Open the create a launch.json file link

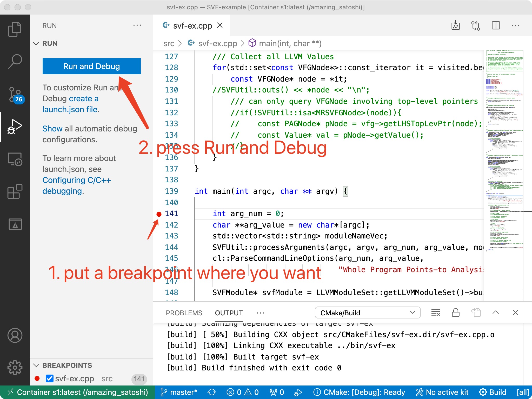coord(70,104)
